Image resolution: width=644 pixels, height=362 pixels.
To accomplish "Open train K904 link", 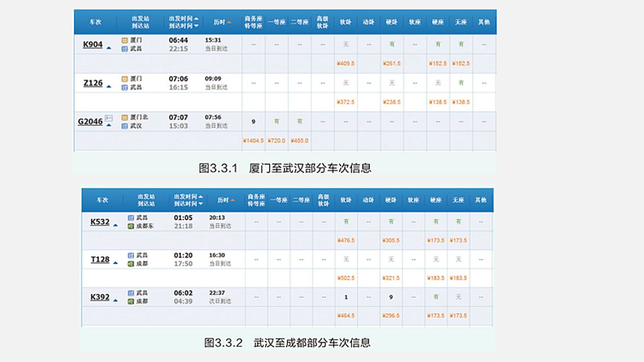I will click(x=92, y=45).
